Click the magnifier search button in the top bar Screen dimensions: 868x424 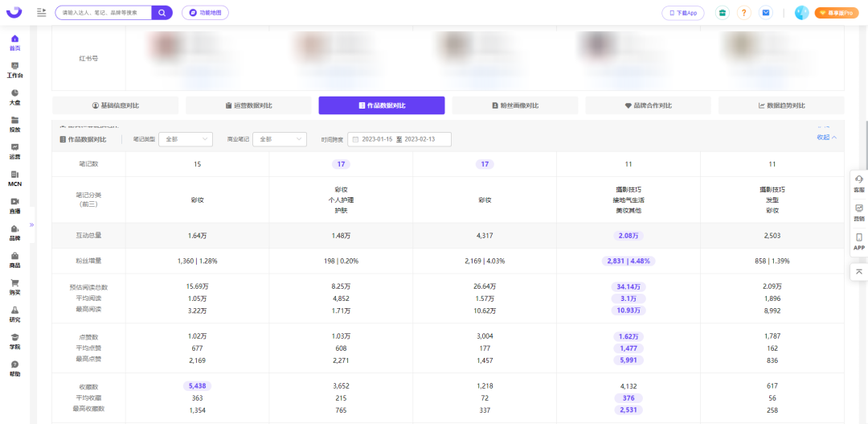point(162,12)
